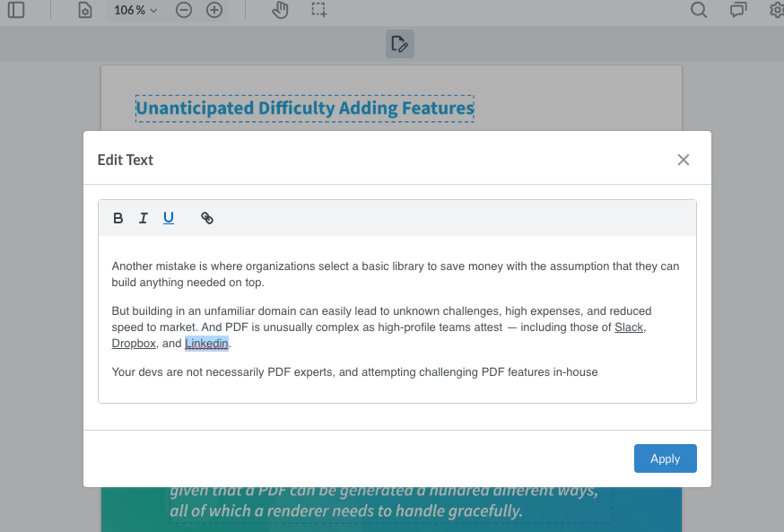This screenshot has width=784, height=532.
Task: Select the content editor tool
Action: (399, 43)
